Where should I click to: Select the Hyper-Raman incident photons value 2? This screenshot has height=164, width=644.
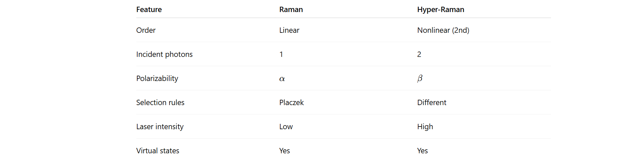419,55
